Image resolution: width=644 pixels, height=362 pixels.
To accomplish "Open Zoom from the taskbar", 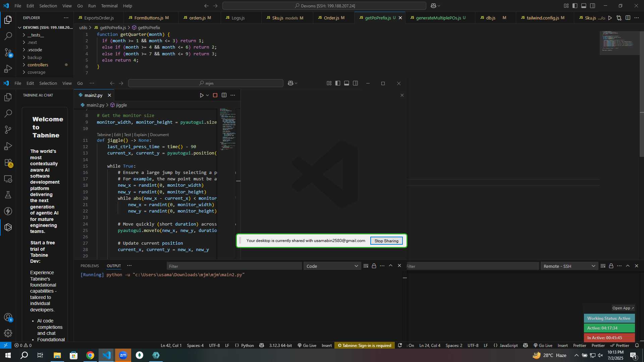I will pyautogui.click(x=123, y=355).
